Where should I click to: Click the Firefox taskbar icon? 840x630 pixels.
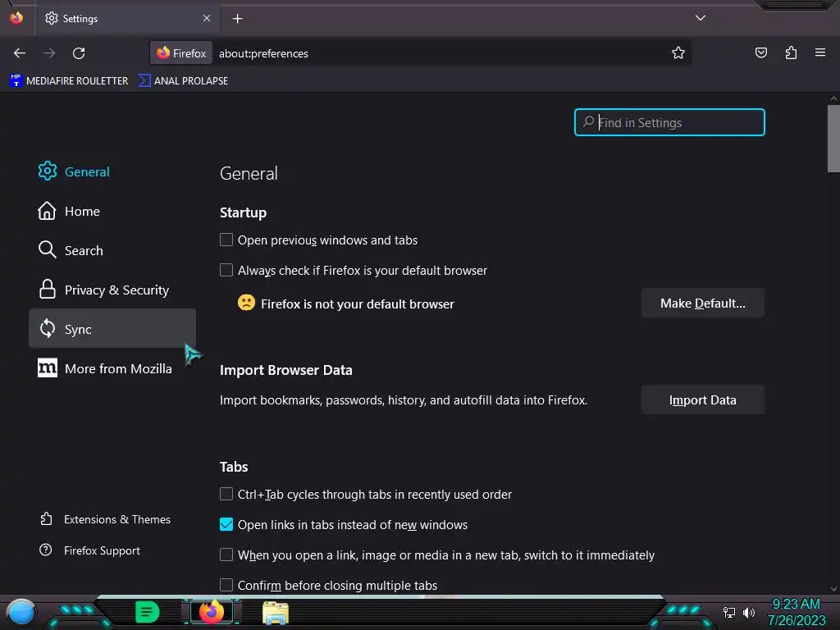point(211,611)
